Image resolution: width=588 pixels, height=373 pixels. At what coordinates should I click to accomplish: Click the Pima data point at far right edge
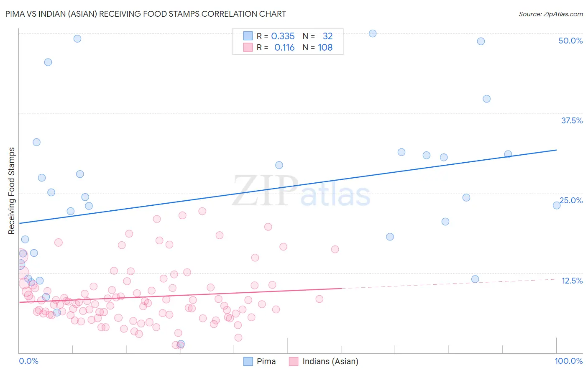tap(557, 205)
